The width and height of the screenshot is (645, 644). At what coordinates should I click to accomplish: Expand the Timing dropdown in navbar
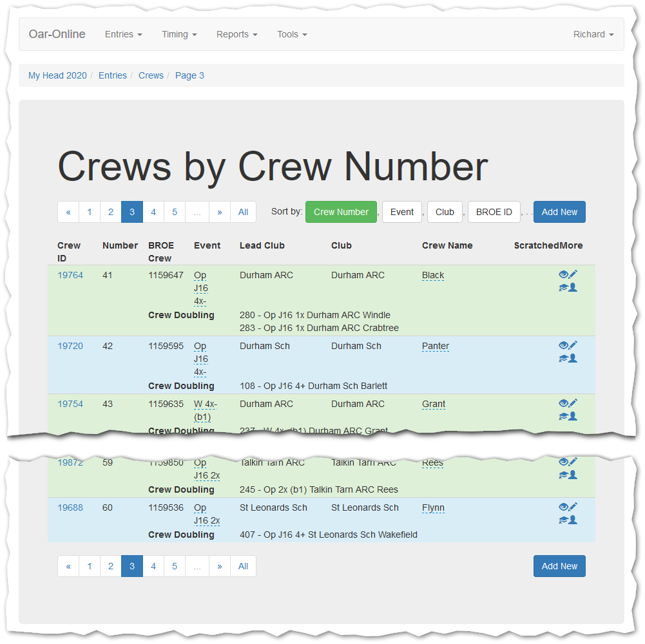click(x=179, y=35)
